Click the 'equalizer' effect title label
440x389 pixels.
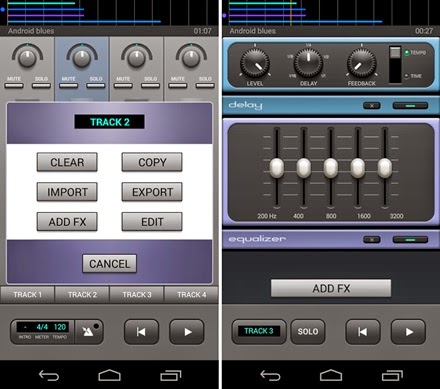(x=257, y=239)
